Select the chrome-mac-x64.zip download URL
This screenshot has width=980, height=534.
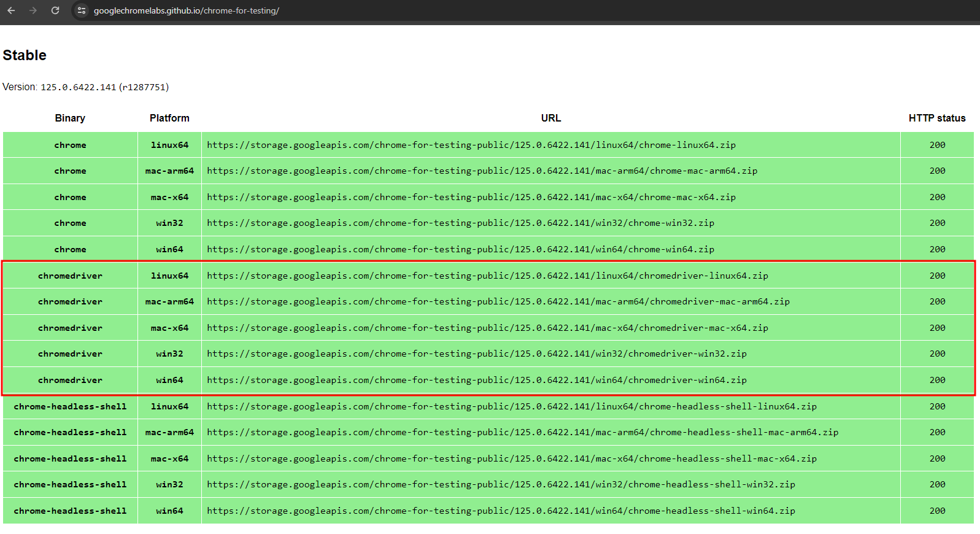coord(471,197)
